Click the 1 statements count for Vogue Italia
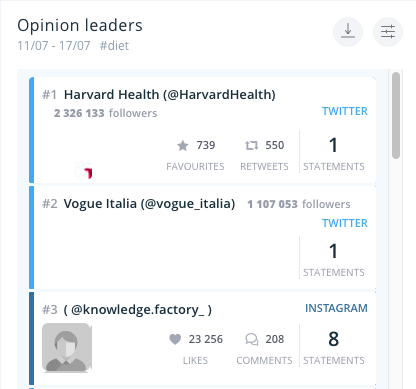The width and height of the screenshot is (416, 389). tap(333, 251)
